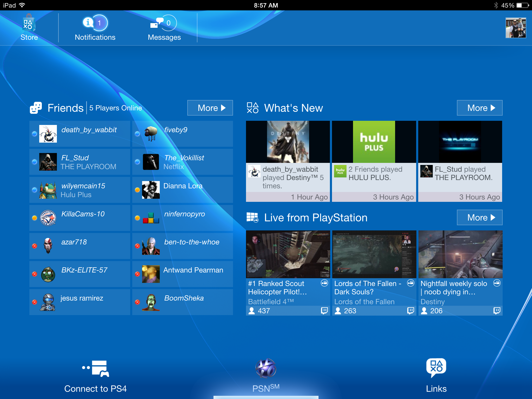Screen dimensions: 532x399
Task: Open death_by_wabbit played Destiny activity
Action: (288, 182)
